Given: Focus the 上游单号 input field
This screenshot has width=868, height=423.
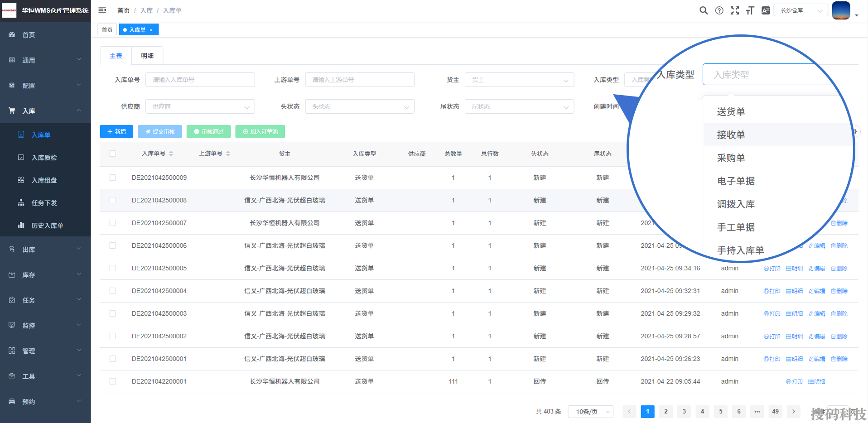Looking at the screenshot, I should (360, 80).
